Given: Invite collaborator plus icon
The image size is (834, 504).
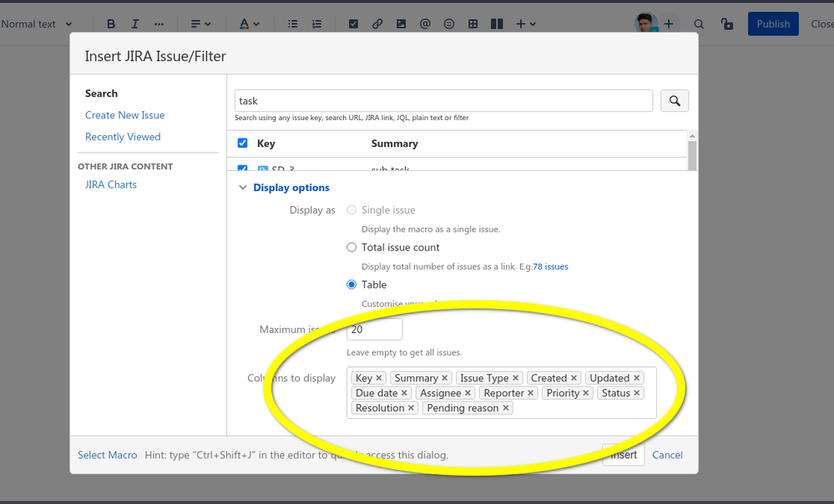Looking at the screenshot, I should coord(669,24).
